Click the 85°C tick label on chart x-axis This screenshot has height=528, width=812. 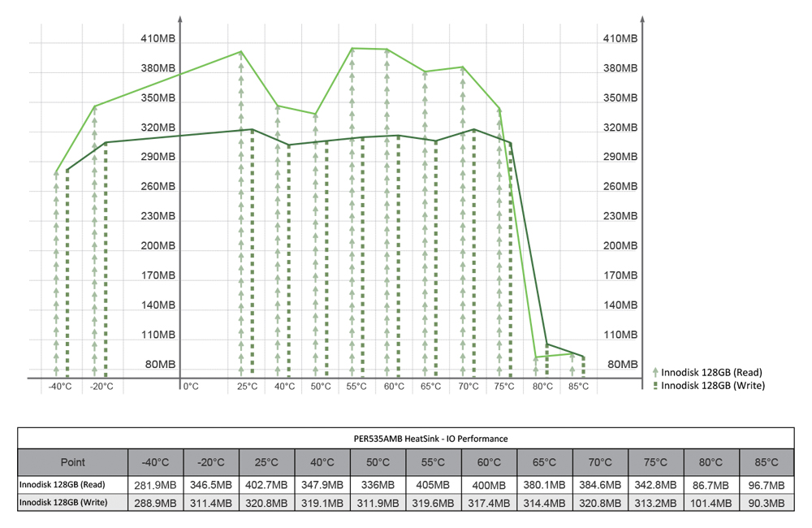click(578, 387)
